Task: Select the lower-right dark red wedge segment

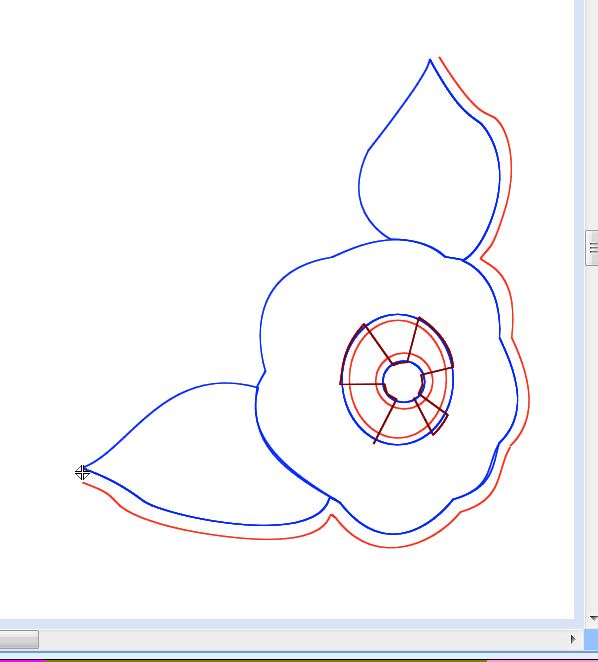Action: coord(432,415)
